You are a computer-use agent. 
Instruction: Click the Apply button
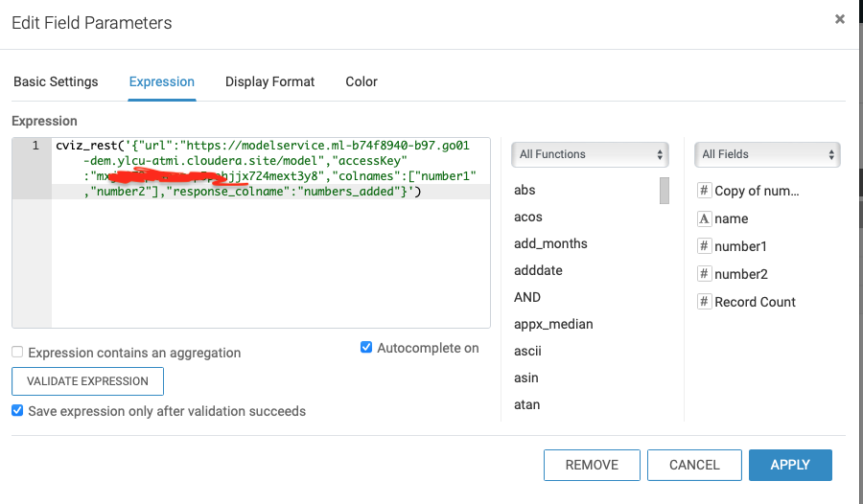click(x=790, y=465)
